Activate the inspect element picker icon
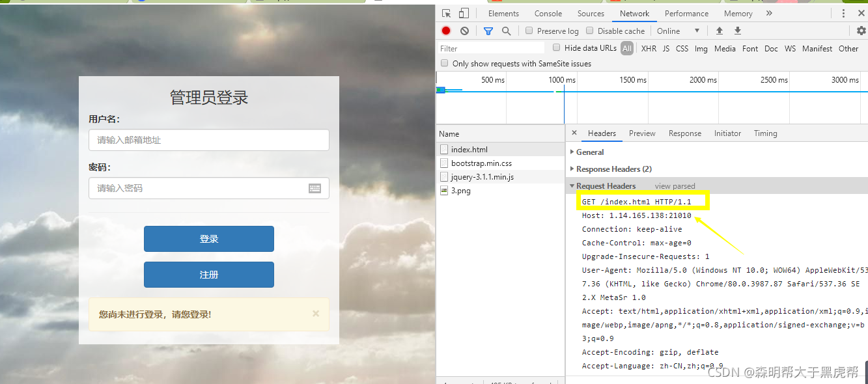The height and width of the screenshot is (384, 868). coord(446,13)
